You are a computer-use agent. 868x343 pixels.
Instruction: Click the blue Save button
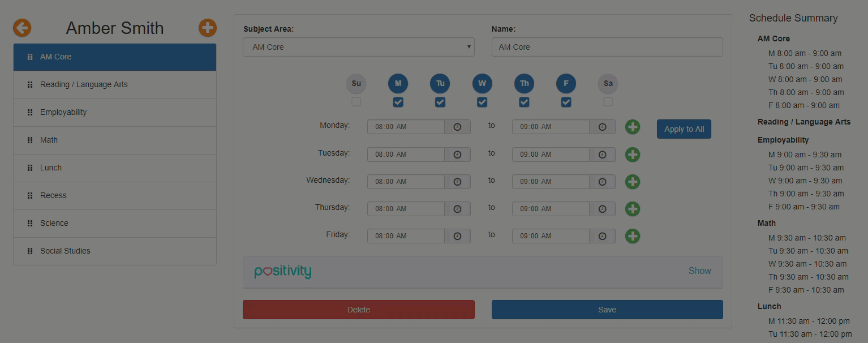pos(607,310)
